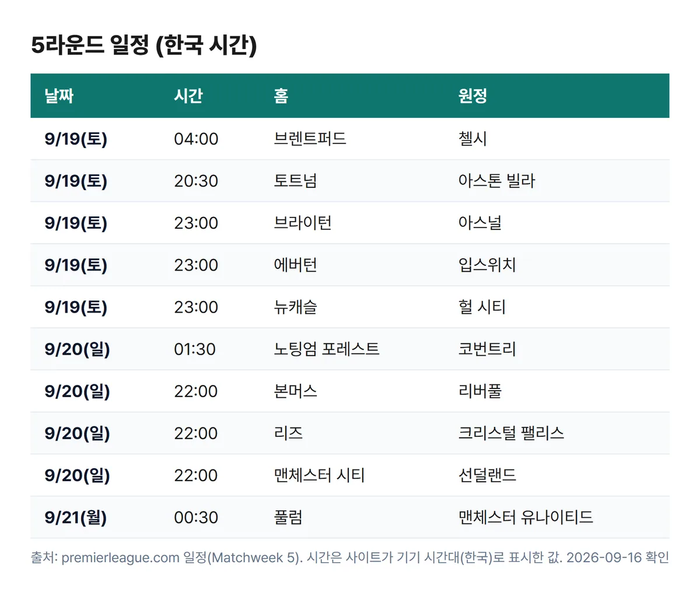Click the 9/19(토) date in 뉴캐슬 row

click(76, 307)
